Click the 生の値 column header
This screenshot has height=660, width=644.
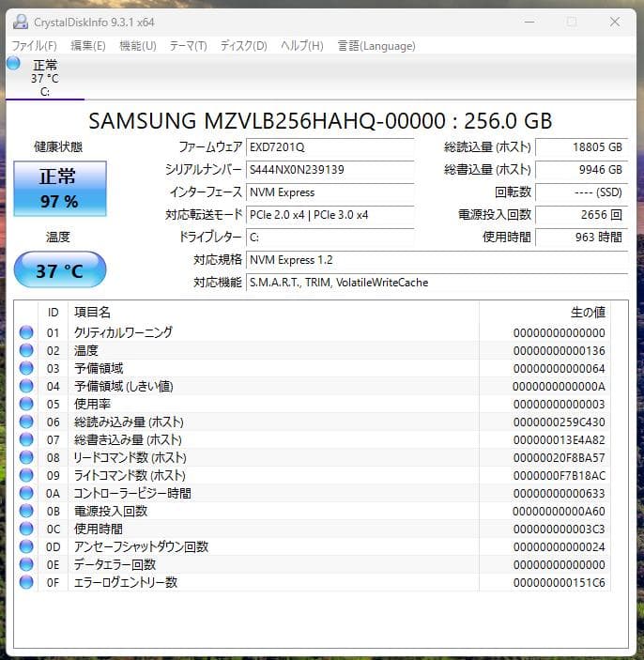click(x=545, y=313)
